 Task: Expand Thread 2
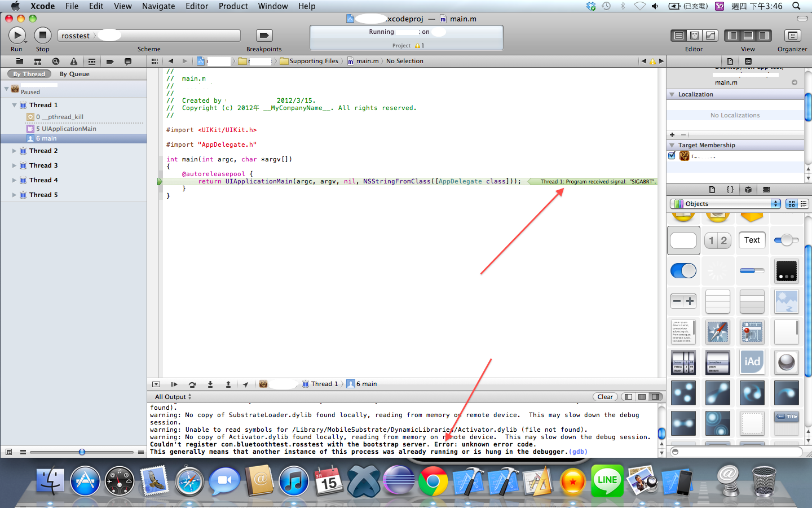click(14, 151)
